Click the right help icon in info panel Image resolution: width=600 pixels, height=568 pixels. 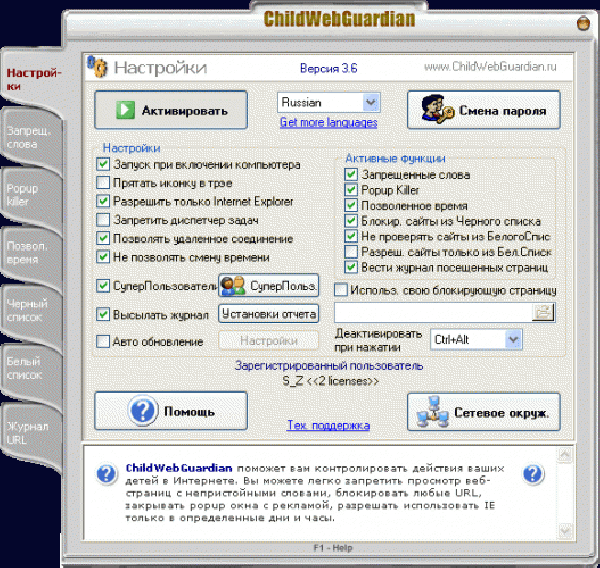click(x=533, y=474)
